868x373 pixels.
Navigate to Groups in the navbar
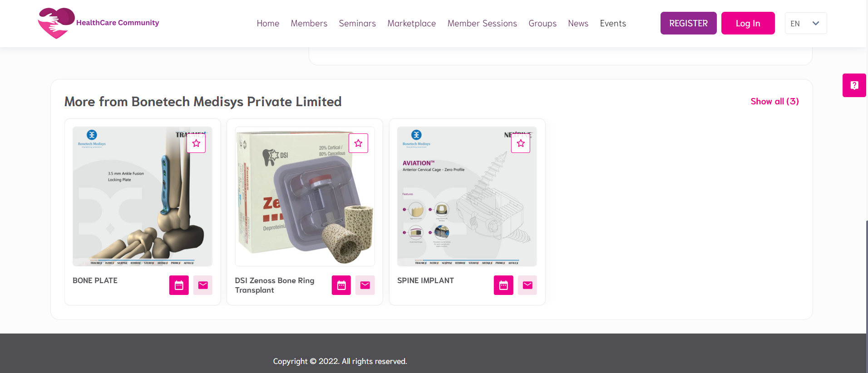click(x=542, y=24)
